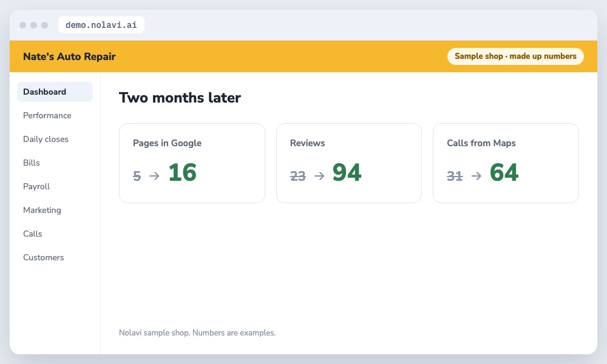Image resolution: width=607 pixels, height=364 pixels.
Task: Click the struck-through 31 value
Action: [x=455, y=176]
